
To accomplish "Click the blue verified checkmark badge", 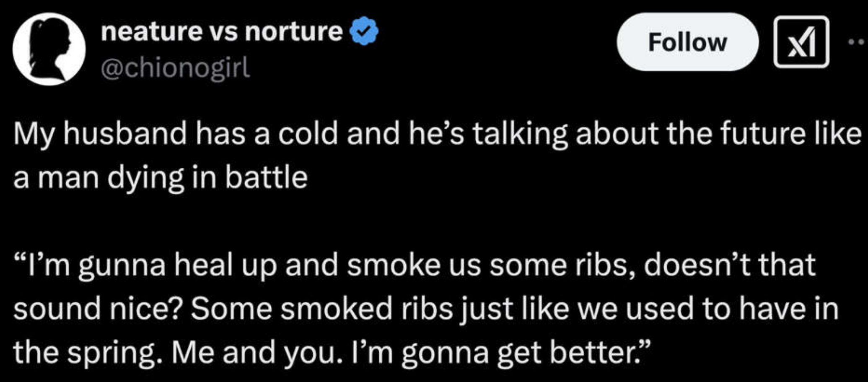I will (364, 31).
